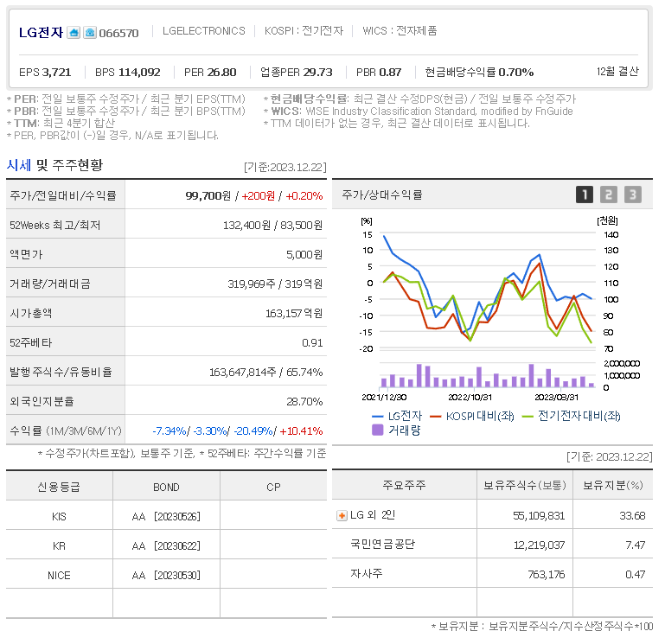The height and width of the screenshot is (644, 665).
Task: Click the telephone icon next to stock code
Action: coord(89,33)
